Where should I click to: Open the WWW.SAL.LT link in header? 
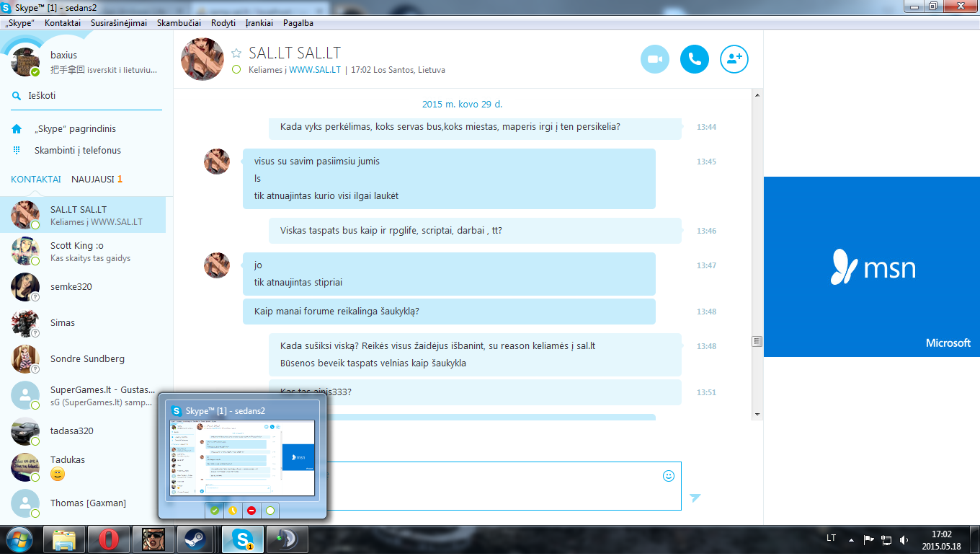(315, 71)
